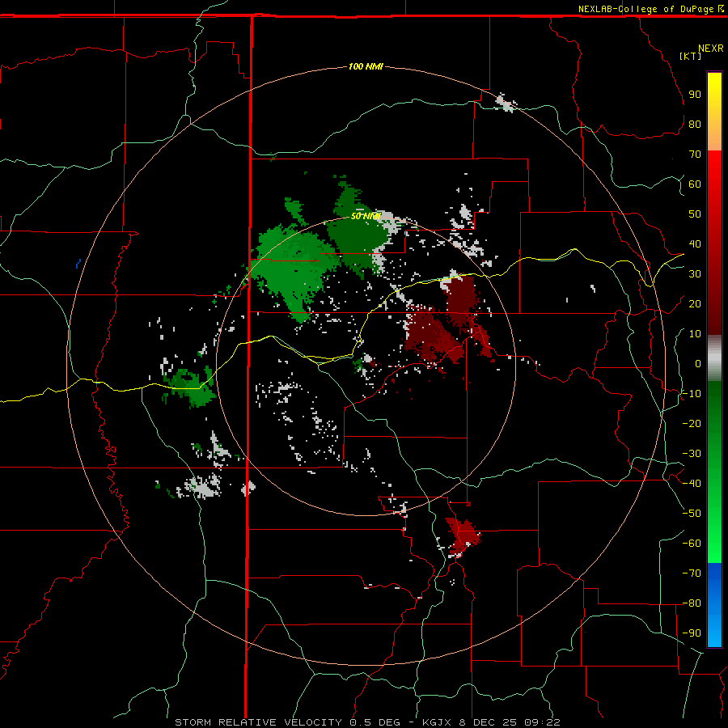Select the 0 value on velocity scale

click(698, 363)
